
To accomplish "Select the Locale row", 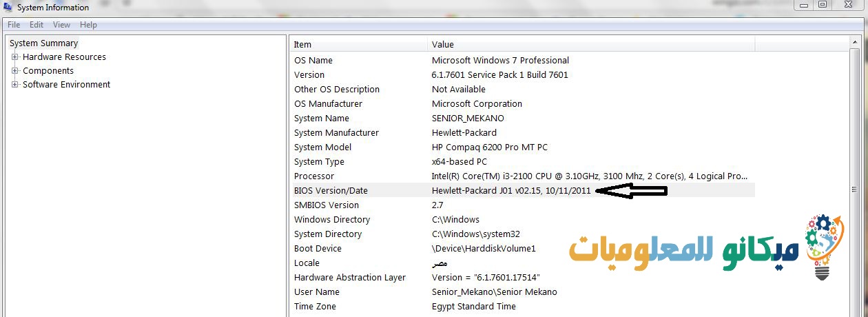I will (522, 263).
